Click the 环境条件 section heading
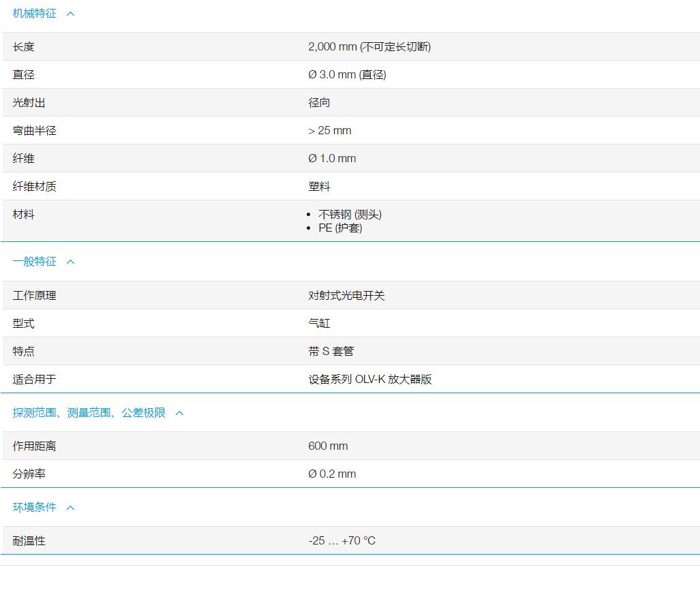Viewport: 700px width, 614px height. tap(35, 507)
